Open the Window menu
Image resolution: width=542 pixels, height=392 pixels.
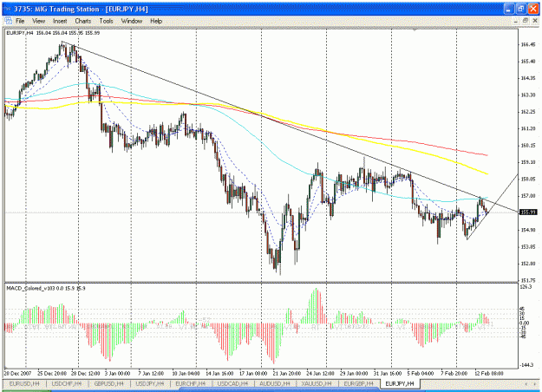132,21
